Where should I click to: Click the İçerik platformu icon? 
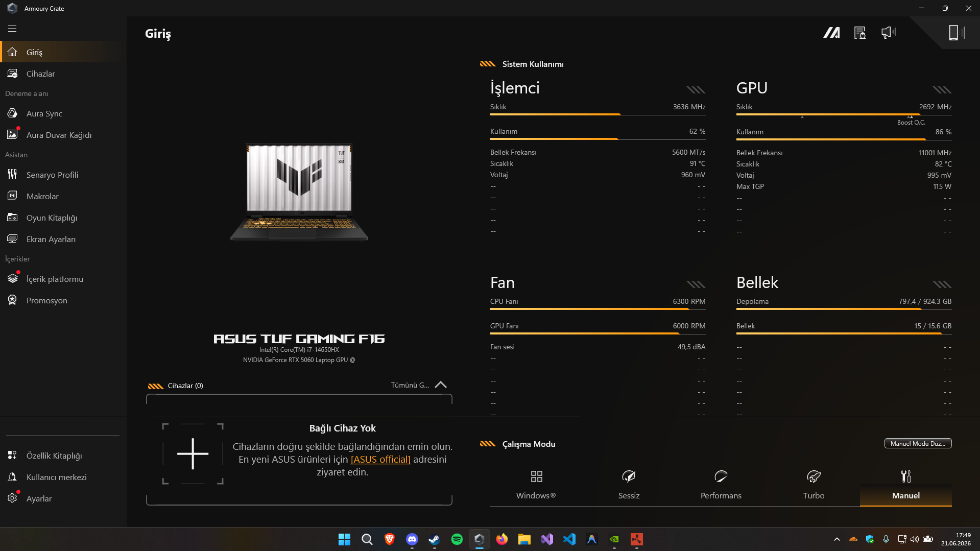[x=12, y=279]
